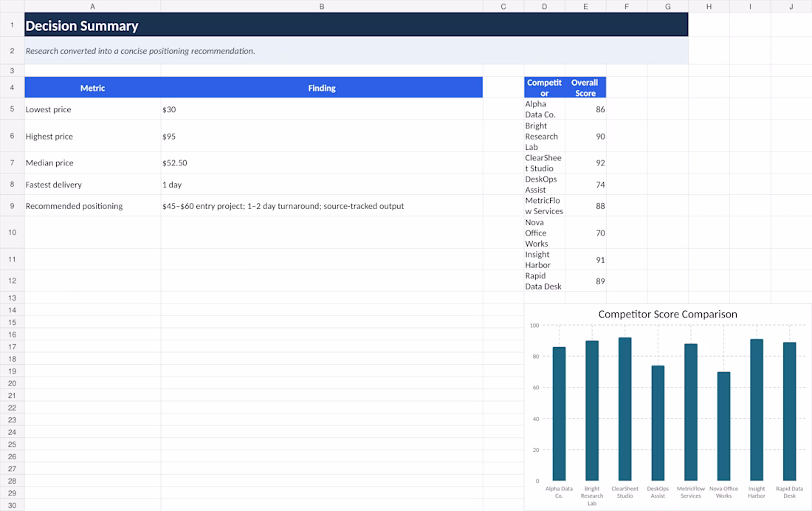Click the MetricFlow Services table cell

coord(544,206)
